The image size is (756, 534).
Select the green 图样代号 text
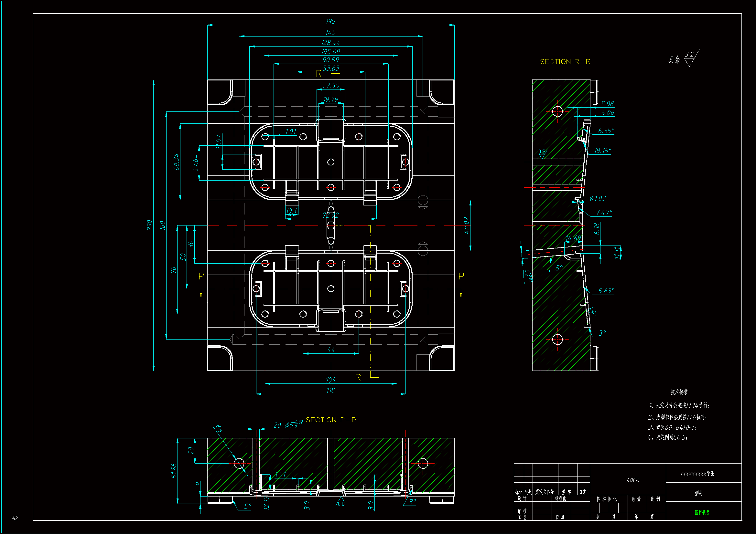pyautogui.click(x=702, y=512)
